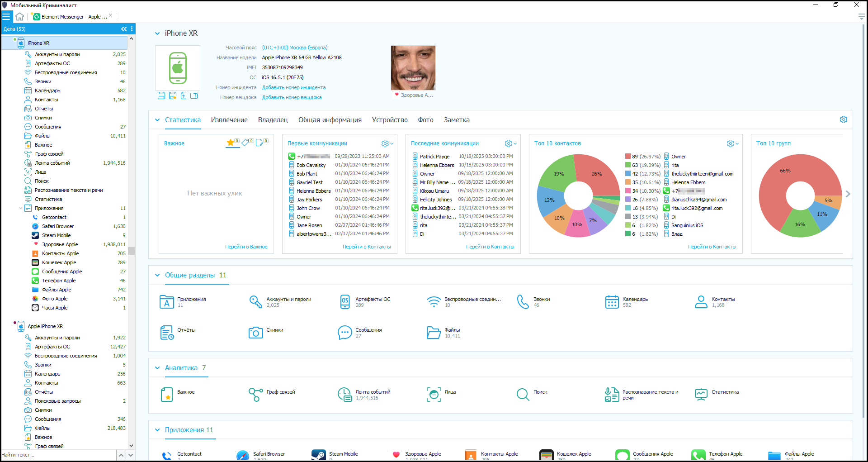Click the save device icon under phone image
This screenshot has height=462, width=868.
161,95
